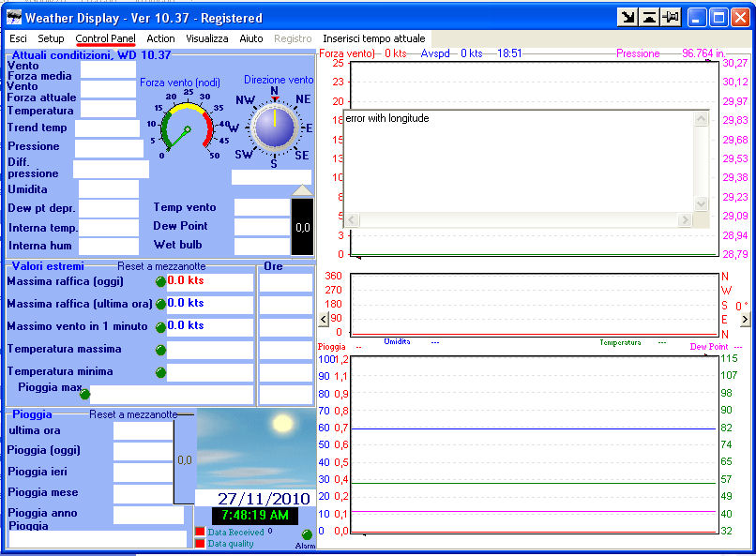Open the Action menu
Viewport: 756px width, 556px height.
coord(160,38)
